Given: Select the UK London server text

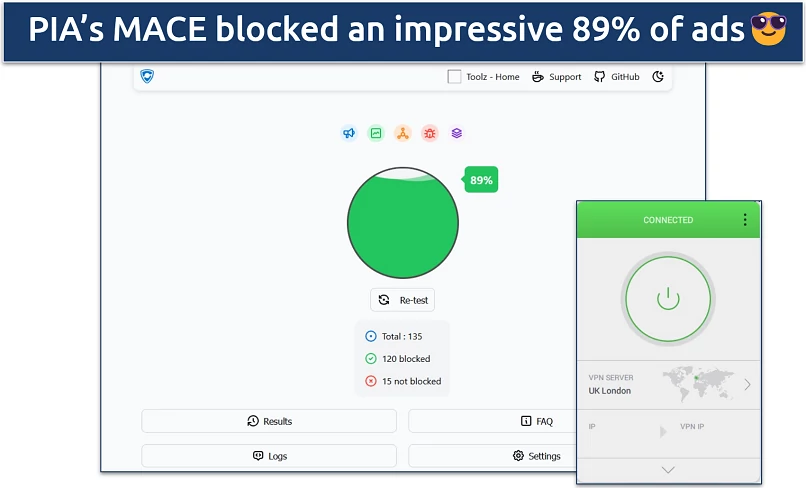Looking at the screenshot, I should click(610, 391).
